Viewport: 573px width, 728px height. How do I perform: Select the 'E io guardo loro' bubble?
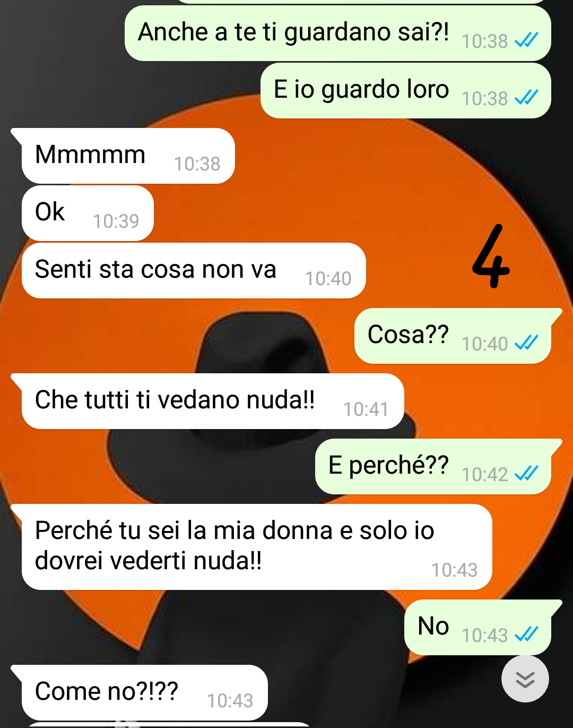(406, 90)
